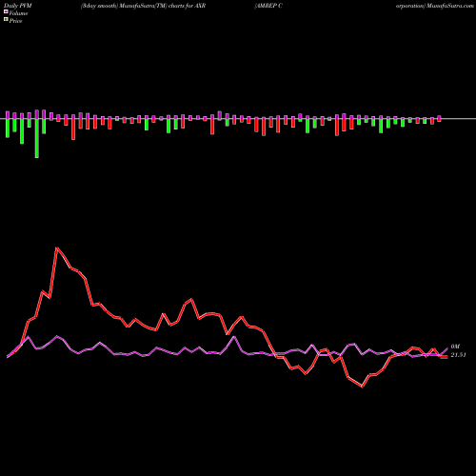Click the Volume legend color swatch
The width and height of the screenshot is (476, 476).
coord(6,12)
